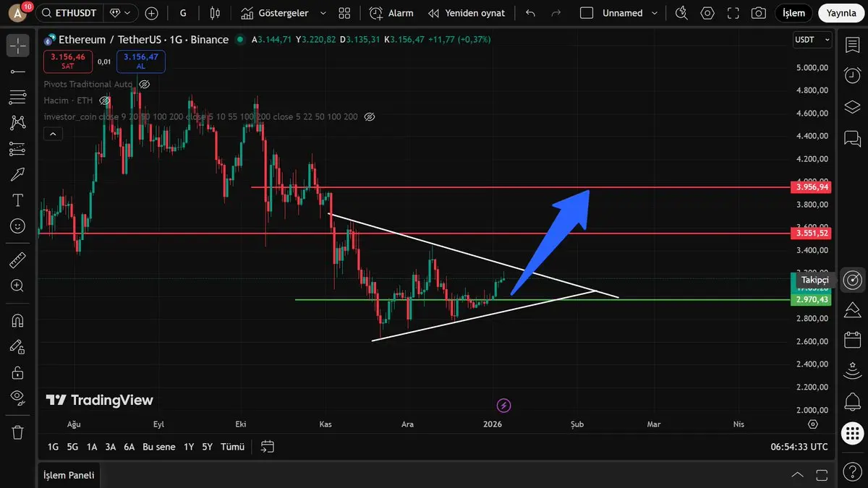The height and width of the screenshot is (488, 868).
Task: Open the notifications bell panel
Action: pos(853,402)
